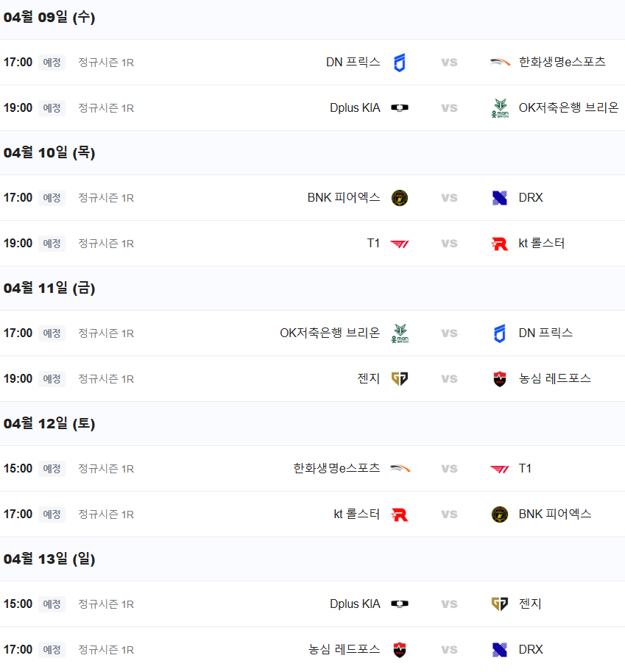
Task: Click the Dplus KIA logo in the 04월 09일 match
Action: tap(400, 108)
